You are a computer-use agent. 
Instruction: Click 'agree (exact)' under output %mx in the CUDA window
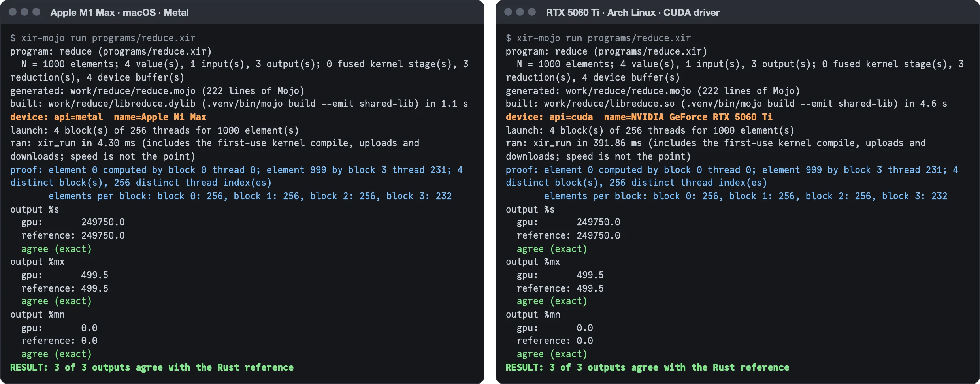tap(552, 301)
